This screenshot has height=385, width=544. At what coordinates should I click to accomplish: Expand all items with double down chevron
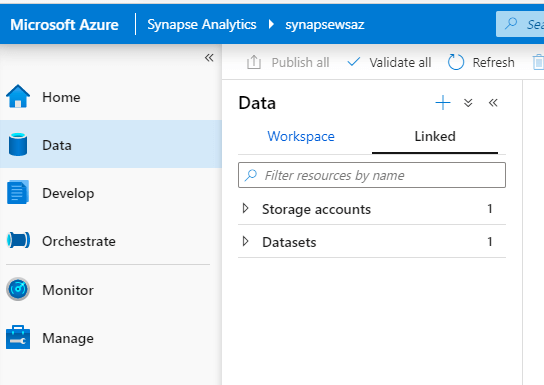pyautogui.click(x=468, y=103)
